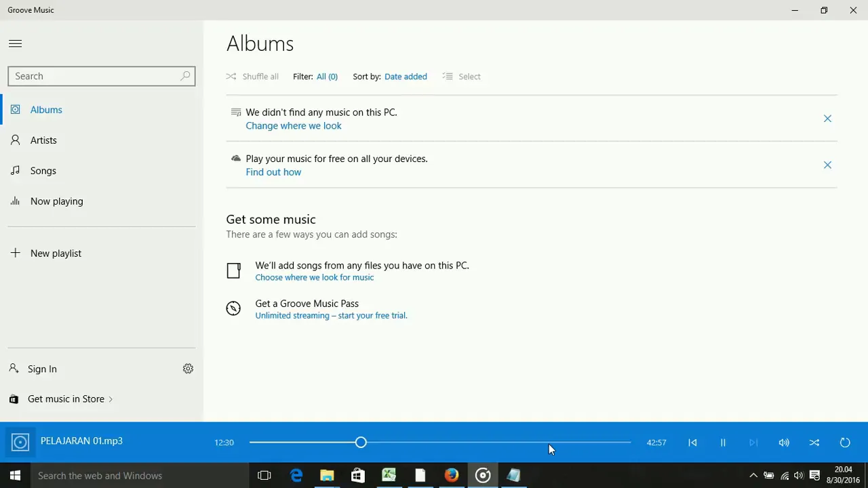Image resolution: width=868 pixels, height=488 pixels.
Task: Click Shuffle all albums
Action: [x=252, y=77]
